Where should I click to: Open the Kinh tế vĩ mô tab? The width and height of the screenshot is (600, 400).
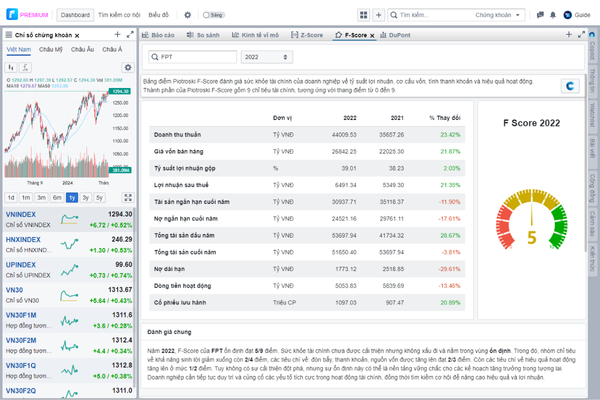(255, 35)
